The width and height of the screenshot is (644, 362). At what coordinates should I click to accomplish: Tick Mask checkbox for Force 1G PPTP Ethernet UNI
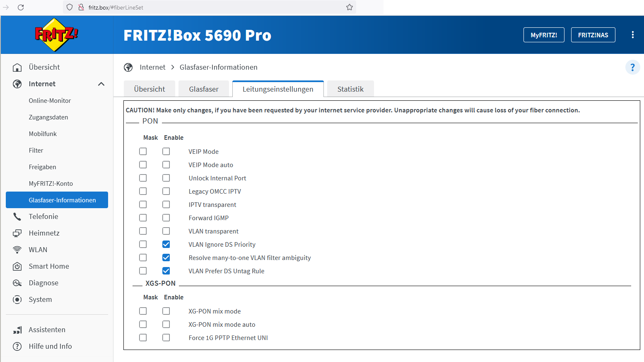pos(143,338)
